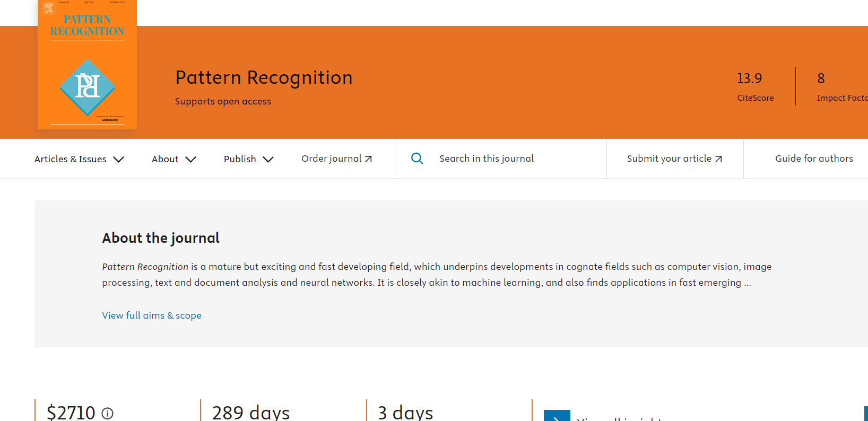Screen dimensions: 868x421
Task: Click the blue arrow button for insights
Action: (x=557, y=416)
